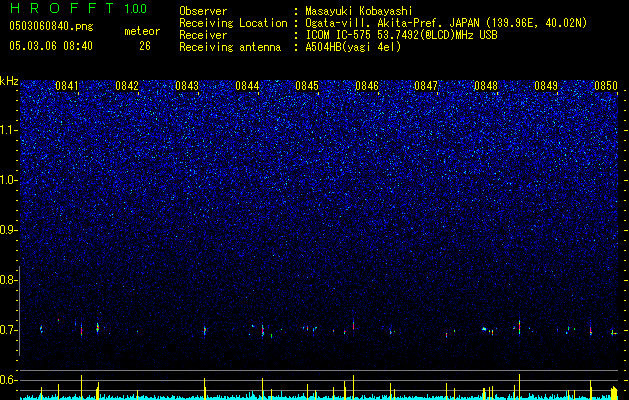Click the 0.9 kHz axis label
This screenshot has width=629, height=400.
[9, 230]
